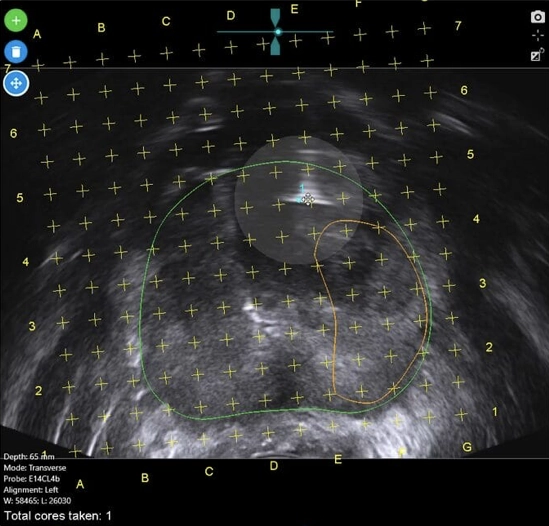The image size is (549, 526).
Task: Click the Mode: Transverse label
Action: 35,468
